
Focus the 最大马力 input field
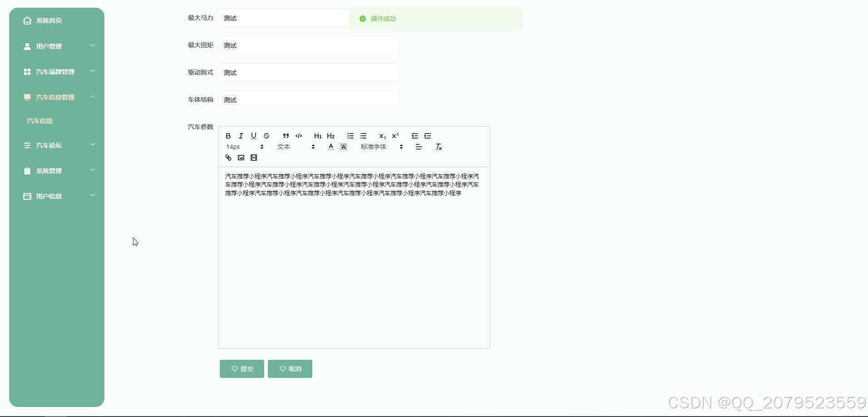pyautogui.click(x=284, y=18)
